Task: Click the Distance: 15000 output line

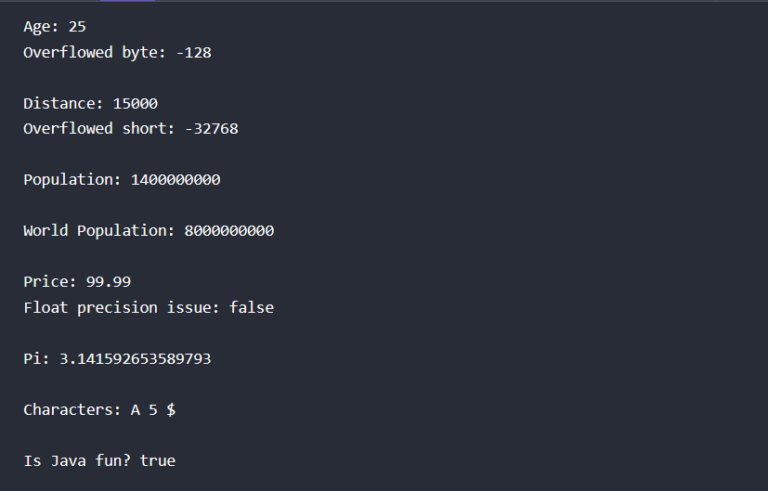Action: (90, 103)
